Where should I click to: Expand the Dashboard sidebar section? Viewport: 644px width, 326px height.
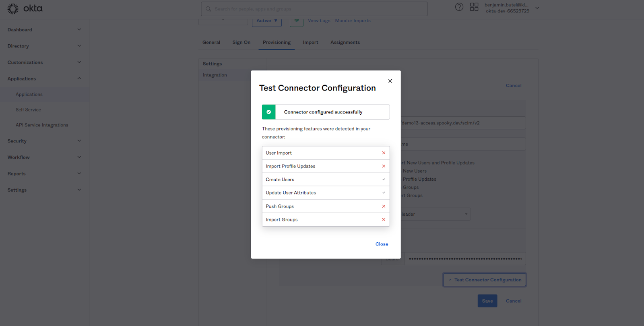click(79, 29)
